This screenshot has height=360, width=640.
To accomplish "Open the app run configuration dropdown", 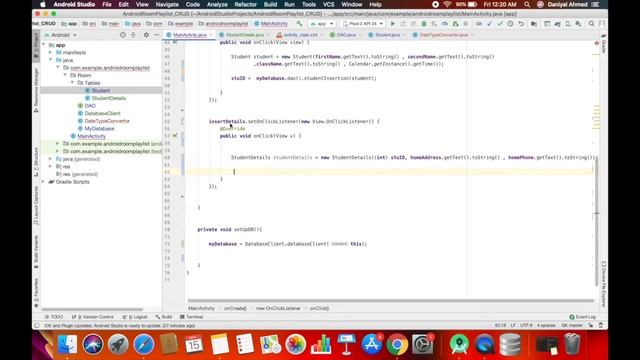I will (322, 24).
